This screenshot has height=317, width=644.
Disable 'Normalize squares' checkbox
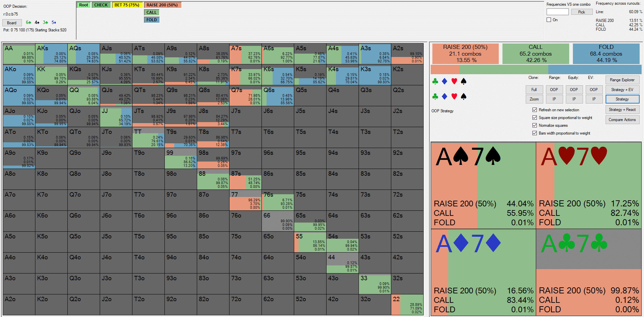[534, 125]
